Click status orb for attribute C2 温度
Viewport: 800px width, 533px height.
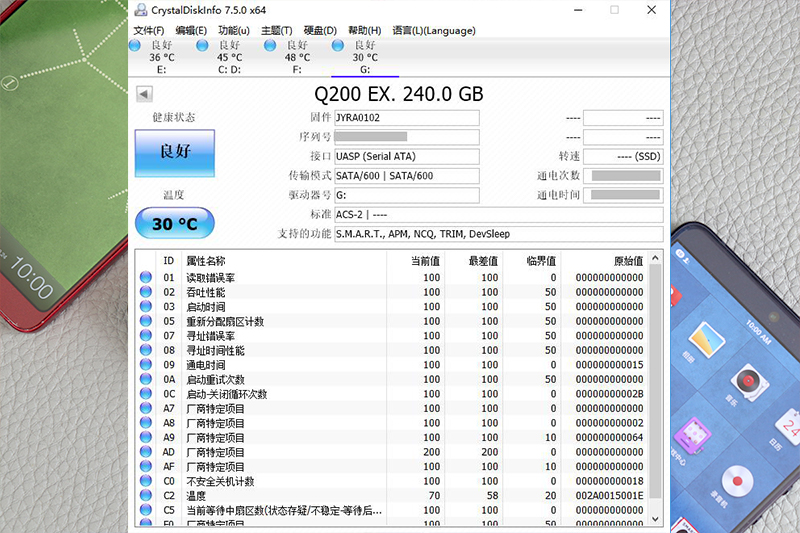click(146, 495)
